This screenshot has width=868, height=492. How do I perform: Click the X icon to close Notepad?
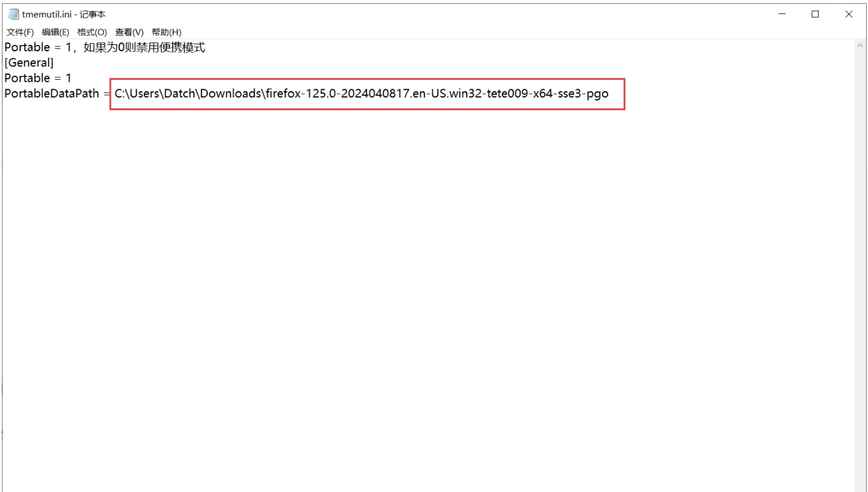coord(848,13)
